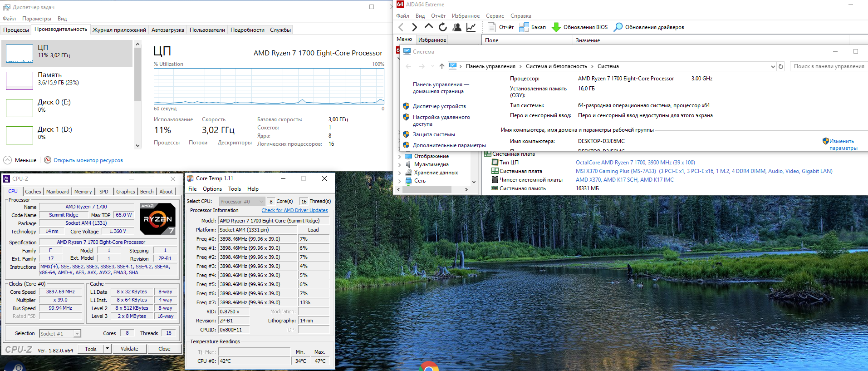
Task: Open the Процессы tab in Task Manager
Action: 16,30
